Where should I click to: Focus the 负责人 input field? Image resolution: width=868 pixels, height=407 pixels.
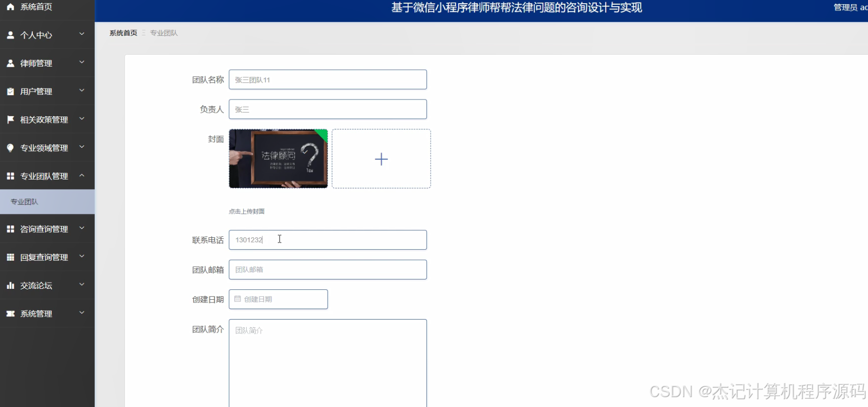coord(328,109)
